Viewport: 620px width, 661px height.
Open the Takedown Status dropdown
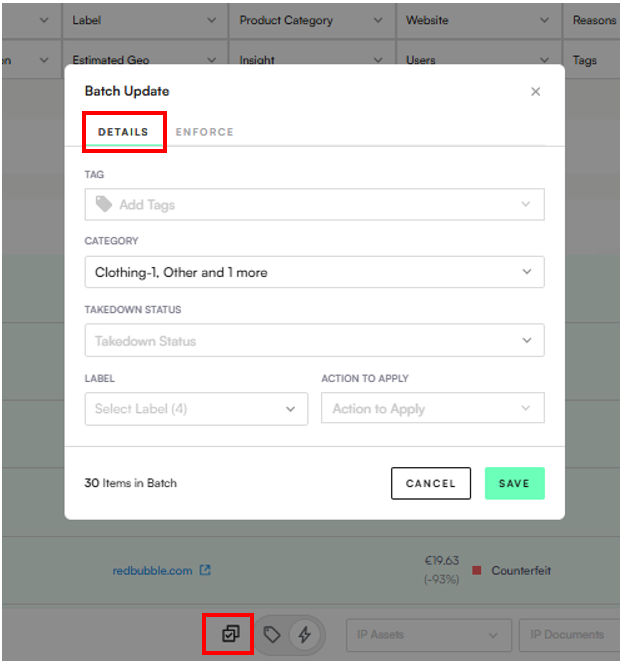pyautogui.click(x=314, y=341)
